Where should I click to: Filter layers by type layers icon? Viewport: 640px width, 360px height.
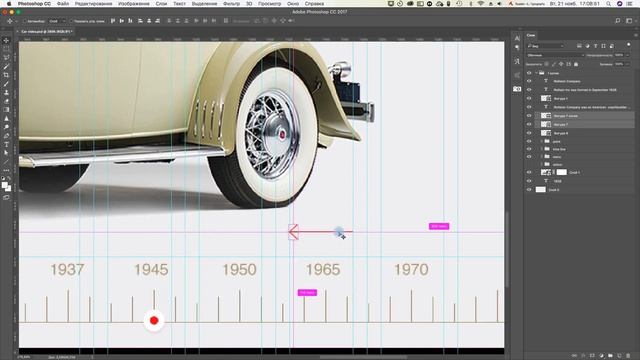click(596, 46)
